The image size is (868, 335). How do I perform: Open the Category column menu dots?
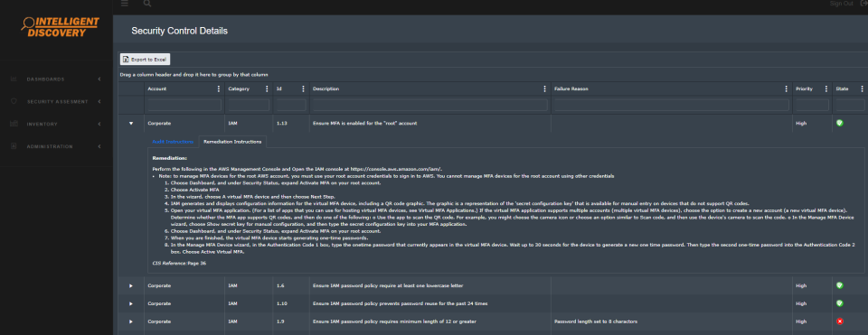tap(266, 88)
